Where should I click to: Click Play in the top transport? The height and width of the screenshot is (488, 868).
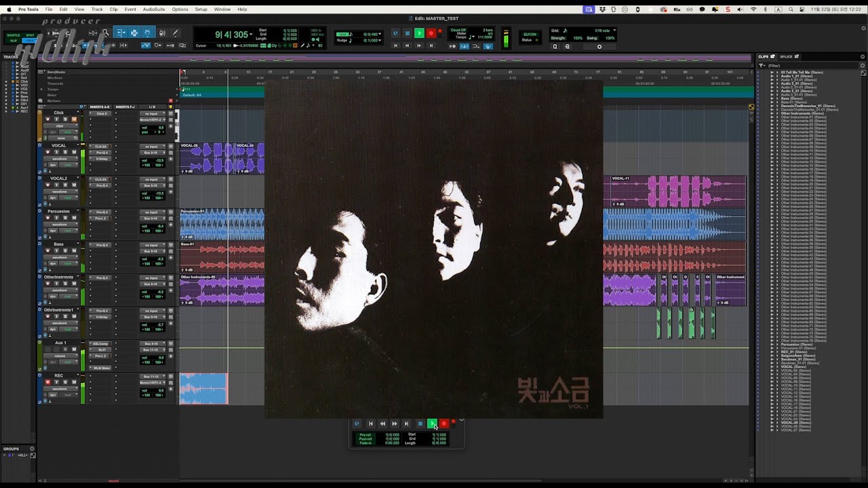point(419,33)
